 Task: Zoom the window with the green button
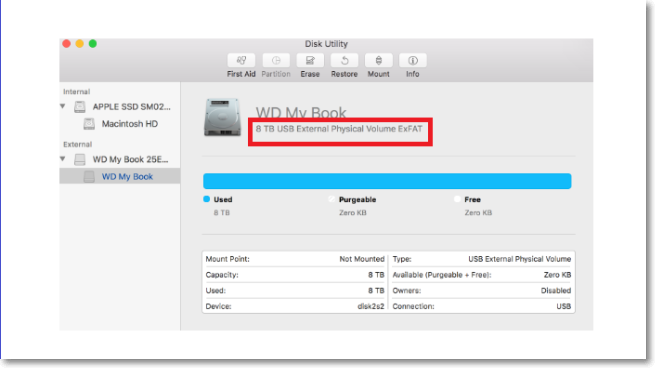[93, 43]
